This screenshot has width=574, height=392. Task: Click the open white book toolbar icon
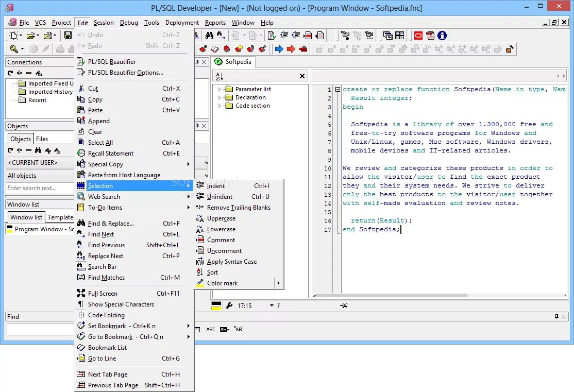215,49
